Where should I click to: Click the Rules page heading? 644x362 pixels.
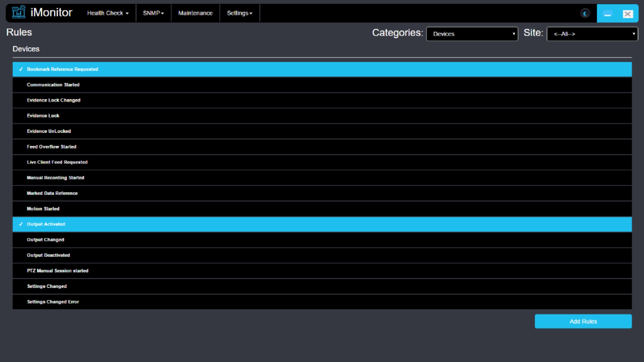point(19,32)
